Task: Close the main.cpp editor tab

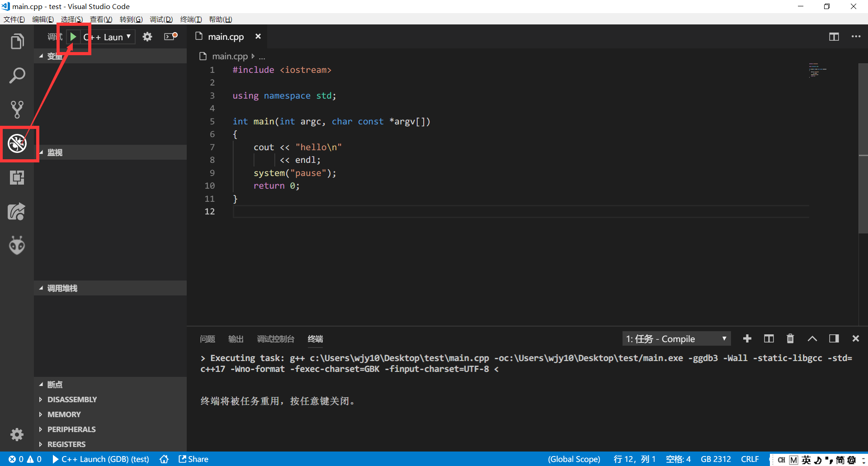Action: (x=258, y=36)
